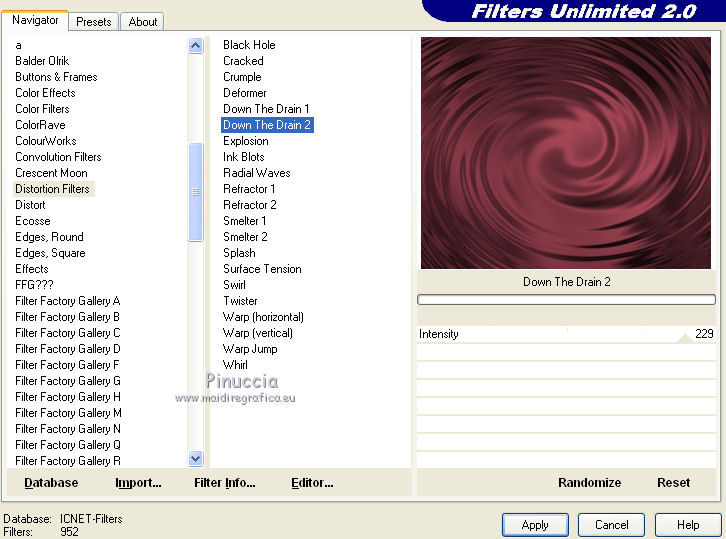Select the Smelter 1 filter
The width and height of the screenshot is (726, 539).
(x=244, y=221)
